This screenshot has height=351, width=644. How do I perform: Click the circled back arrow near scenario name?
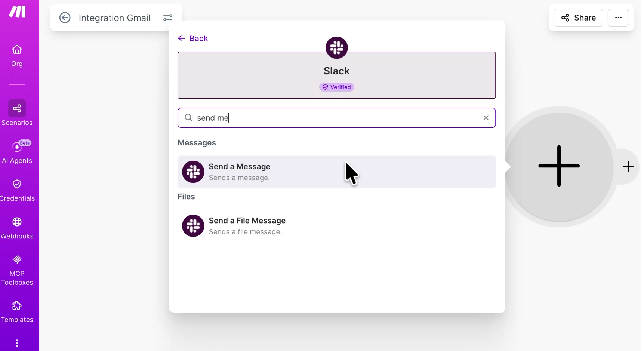(65, 18)
